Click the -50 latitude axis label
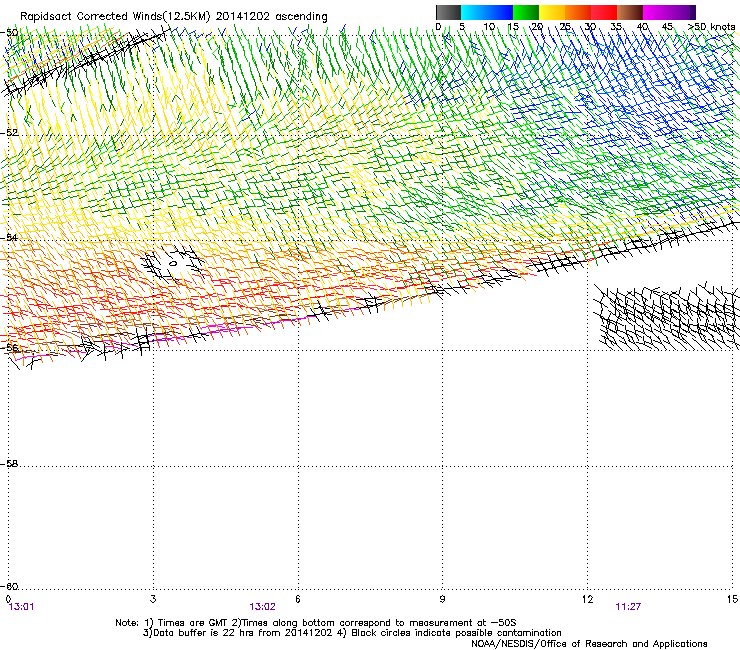Image resolution: width=740 pixels, height=650 pixels. click(9, 33)
